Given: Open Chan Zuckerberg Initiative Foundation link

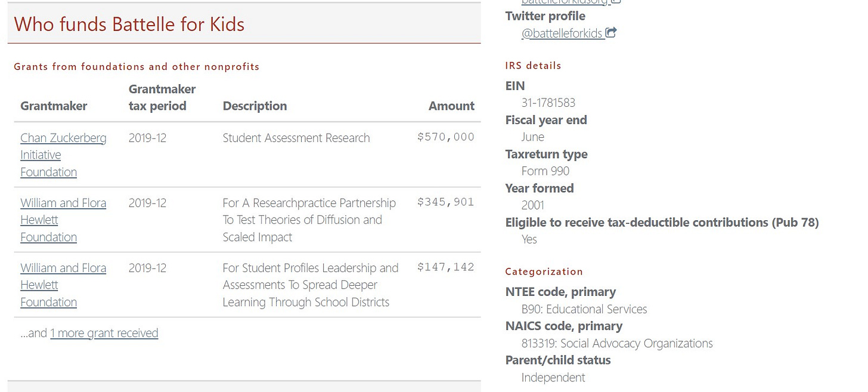Looking at the screenshot, I should (x=63, y=155).
